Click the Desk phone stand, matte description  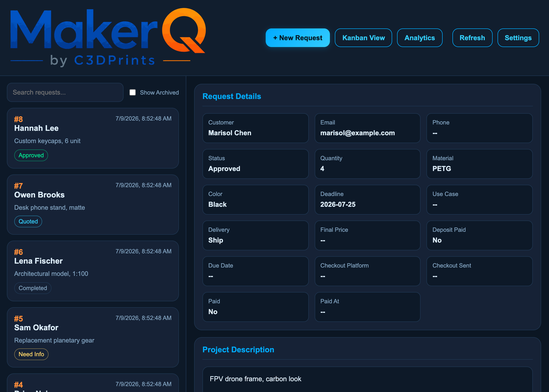49,208
